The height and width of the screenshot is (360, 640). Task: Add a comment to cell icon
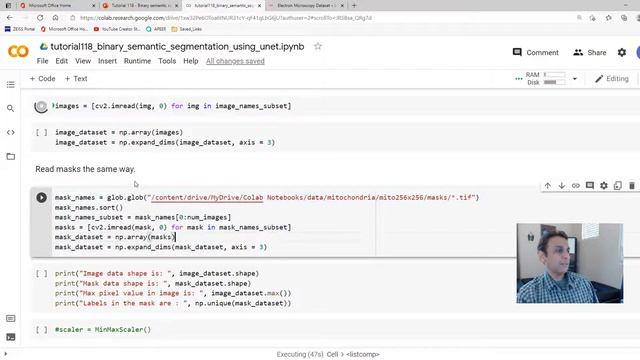[590, 186]
